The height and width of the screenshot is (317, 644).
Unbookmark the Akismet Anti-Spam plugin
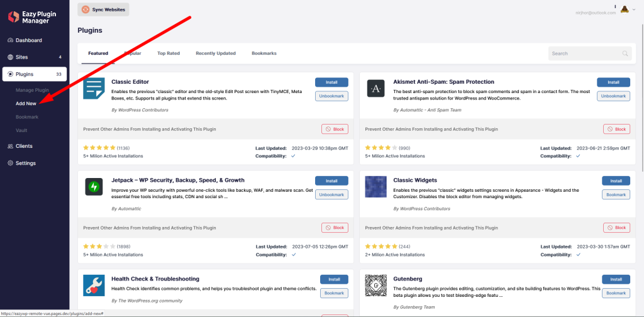[x=613, y=96]
